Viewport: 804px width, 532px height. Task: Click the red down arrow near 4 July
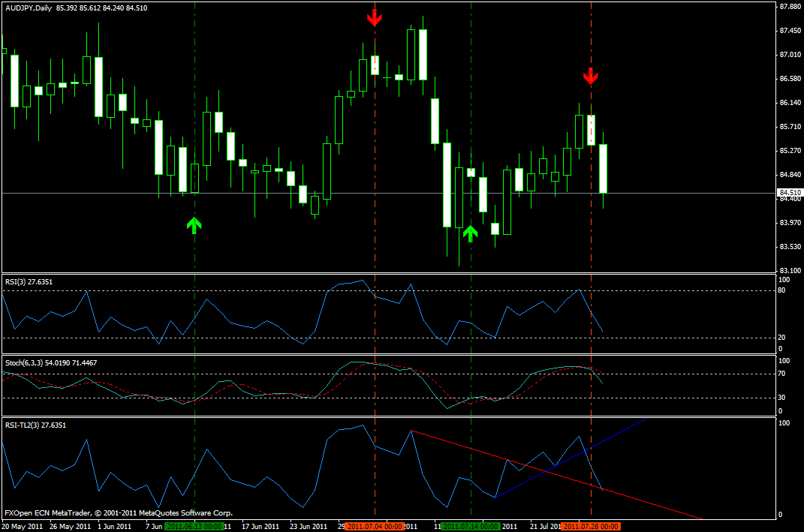tap(375, 17)
